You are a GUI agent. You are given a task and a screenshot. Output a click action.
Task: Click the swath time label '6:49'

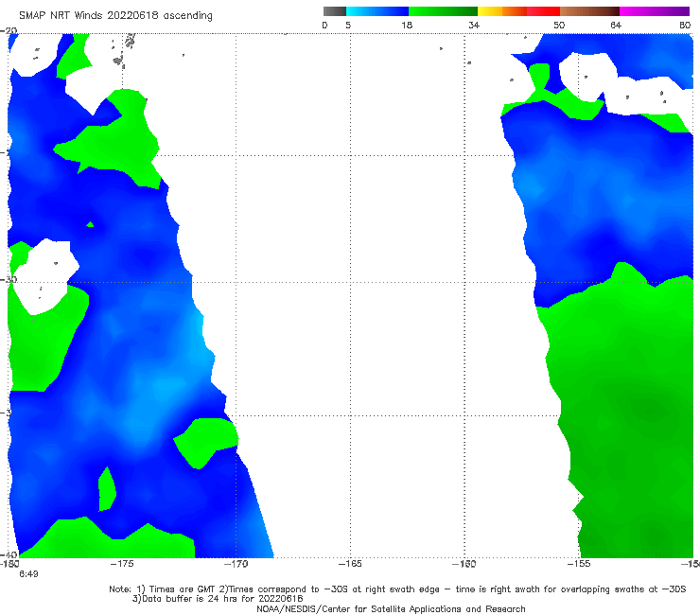[x=28, y=574]
